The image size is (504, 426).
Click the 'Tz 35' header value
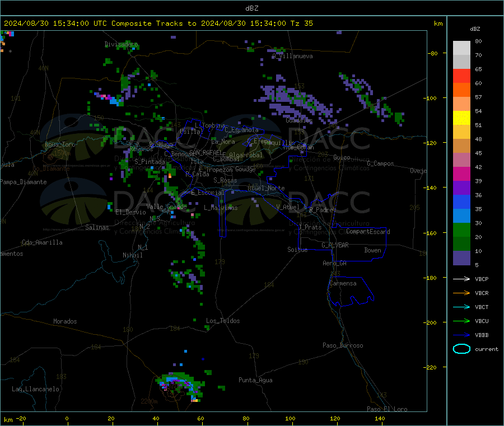pyautogui.click(x=301, y=24)
